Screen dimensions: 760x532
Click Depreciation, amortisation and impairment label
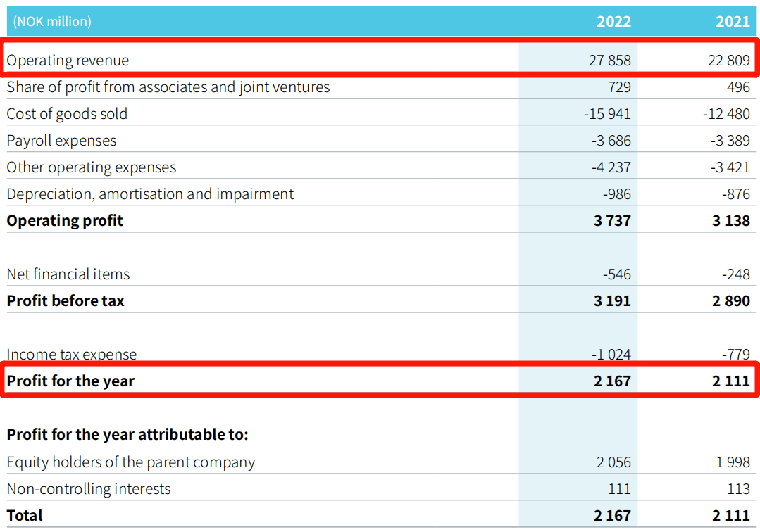(150, 194)
